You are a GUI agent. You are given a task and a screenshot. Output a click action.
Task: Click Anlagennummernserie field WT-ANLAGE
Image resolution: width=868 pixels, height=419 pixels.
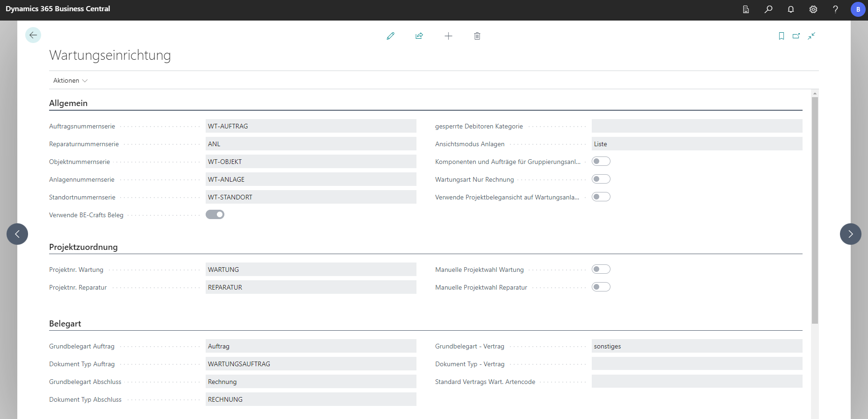tap(311, 179)
